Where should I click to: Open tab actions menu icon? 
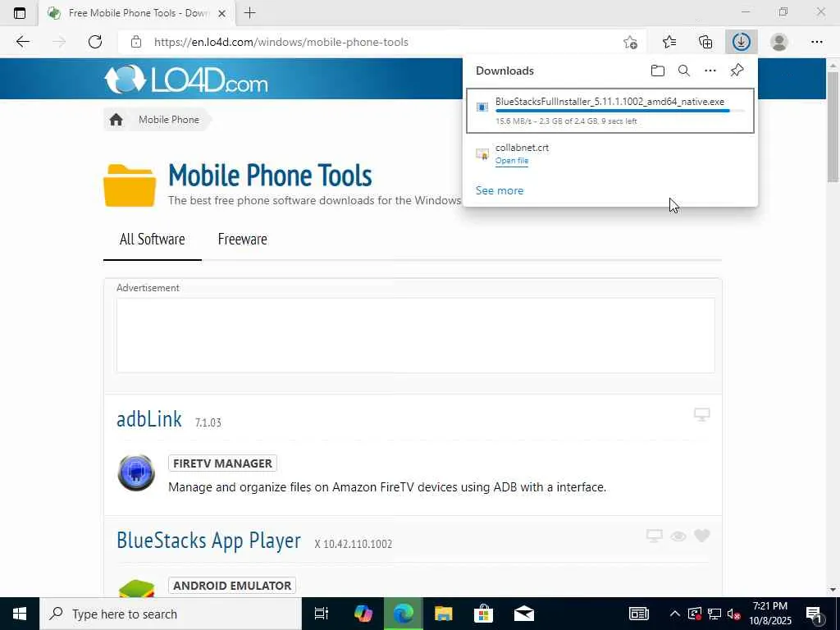pos(20,13)
